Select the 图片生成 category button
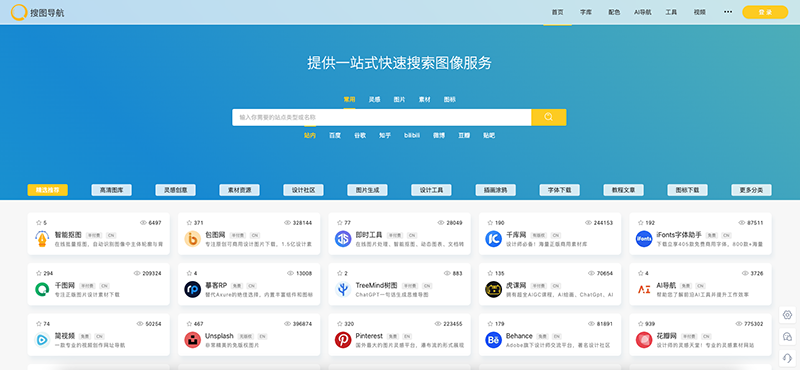 (x=367, y=190)
